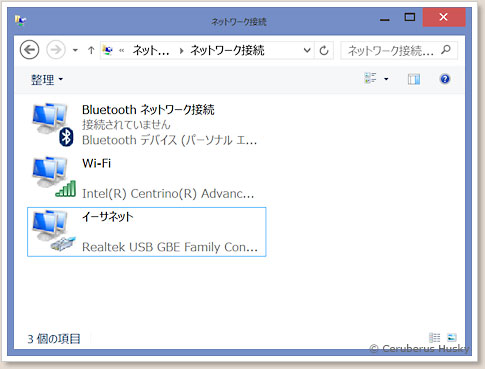Image resolution: width=485 pixels, height=369 pixels.
Task: Switch to details view in status bar
Action: (x=434, y=338)
